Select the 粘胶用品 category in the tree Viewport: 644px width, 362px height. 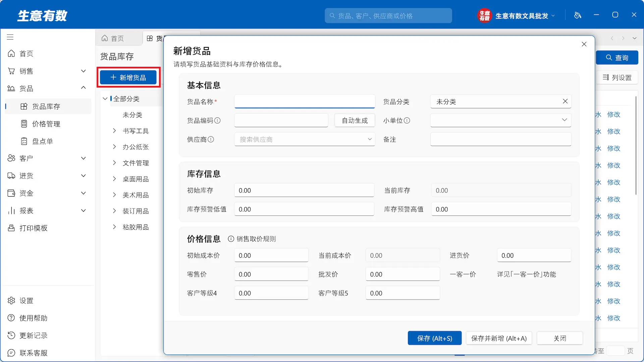point(136,227)
